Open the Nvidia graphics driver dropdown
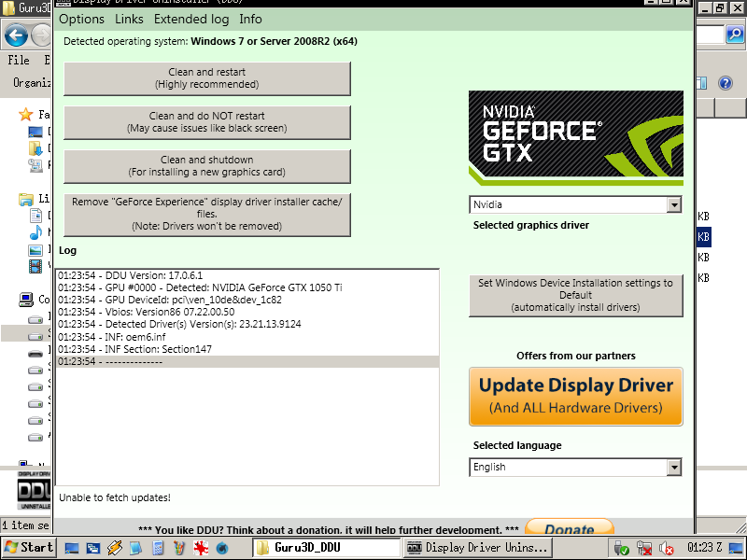The width and height of the screenshot is (747, 560). tap(575, 204)
